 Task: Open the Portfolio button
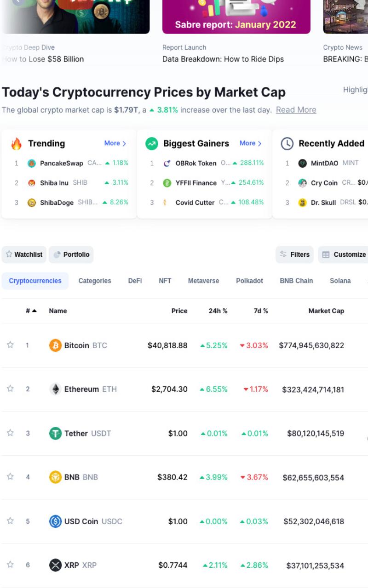click(71, 254)
